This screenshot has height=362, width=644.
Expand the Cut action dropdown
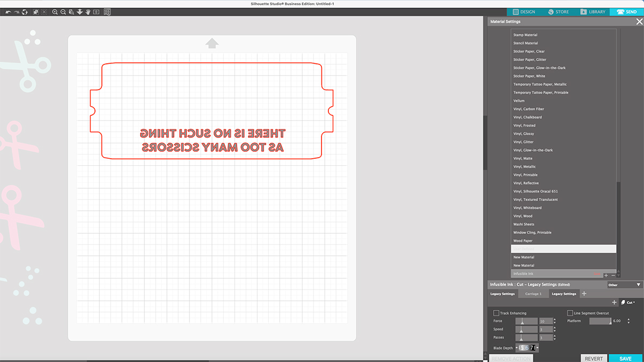click(632, 302)
